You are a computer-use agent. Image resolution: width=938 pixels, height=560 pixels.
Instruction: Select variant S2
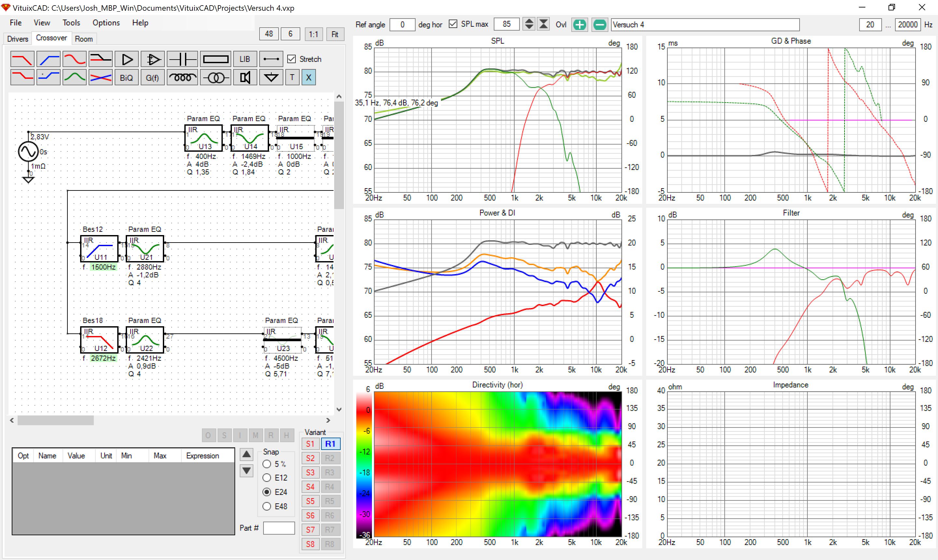[310, 458]
